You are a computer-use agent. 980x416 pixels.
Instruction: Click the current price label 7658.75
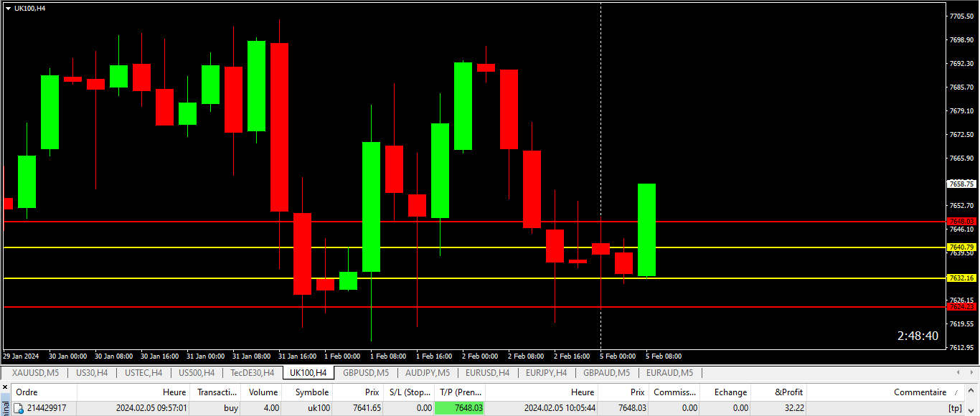(961, 184)
